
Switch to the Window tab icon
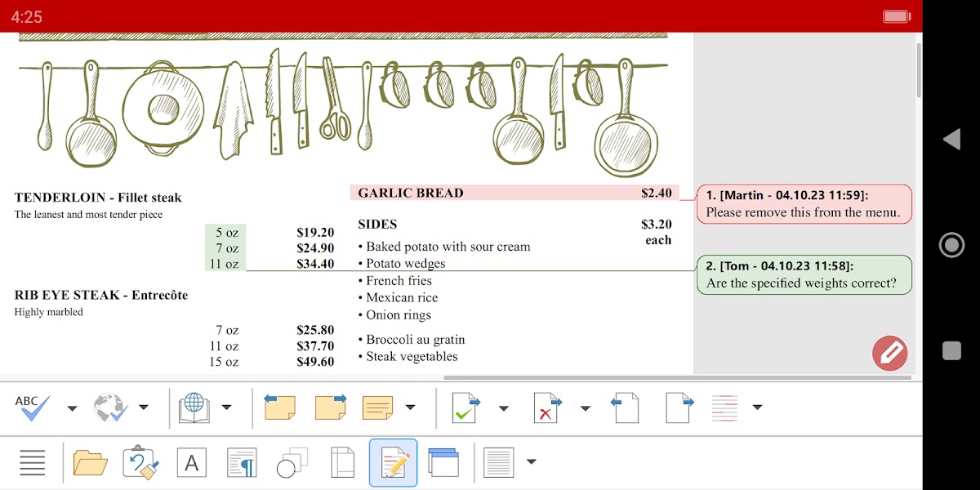pos(443,462)
